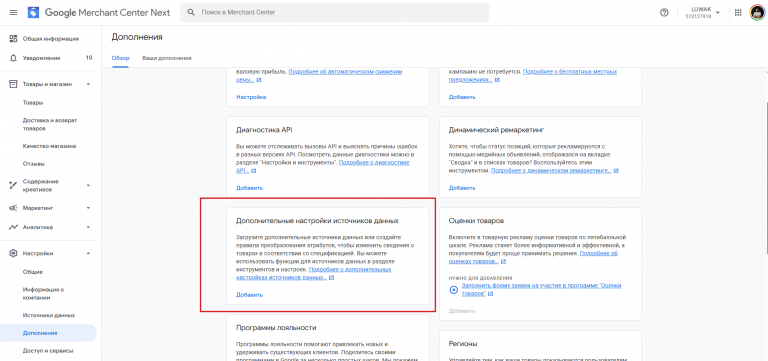The image size is (768, 361).
Task: Expand the Содержание креативов section
Action: coord(88,185)
